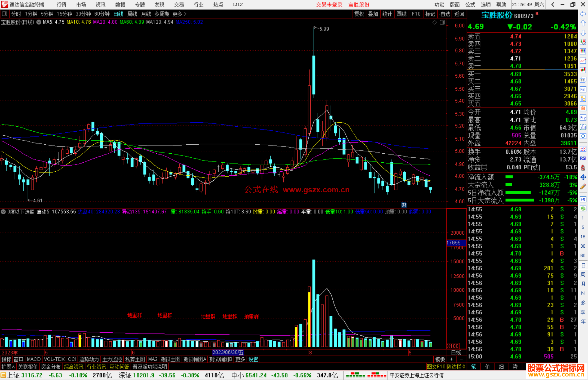The image size is (588, 380).
Task: Toggle the sub-chart panel icon at top-right of chart
Action: 442,22
